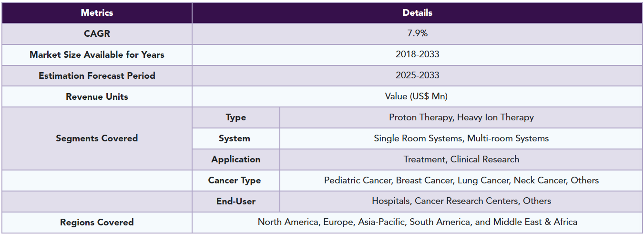Click the North America, Europe regions cell
Viewport: 644px width, 234px height.
417,223
